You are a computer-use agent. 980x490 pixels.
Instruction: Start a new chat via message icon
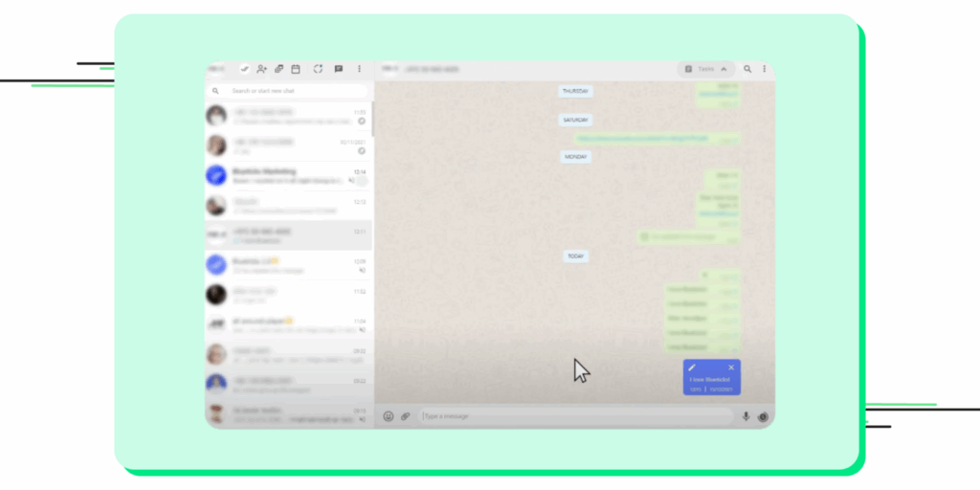point(338,69)
